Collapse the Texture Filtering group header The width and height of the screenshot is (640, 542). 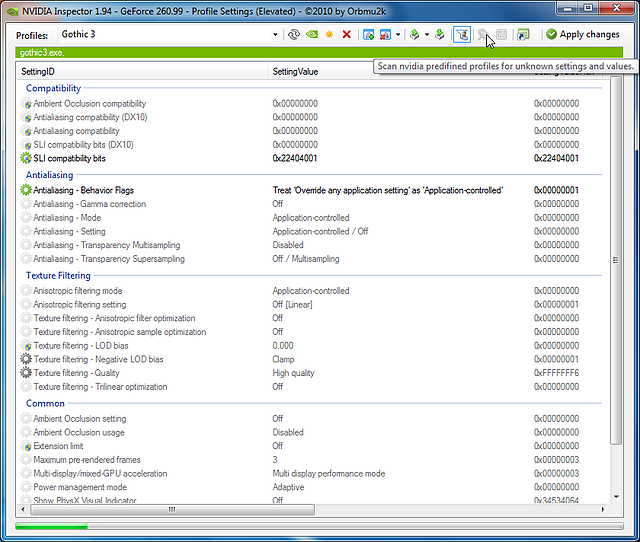click(58, 275)
